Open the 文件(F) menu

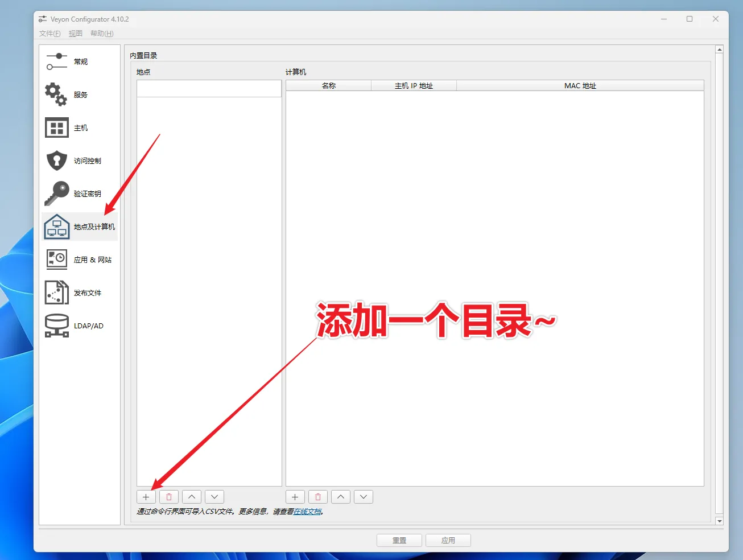click(x=49, y=34)
